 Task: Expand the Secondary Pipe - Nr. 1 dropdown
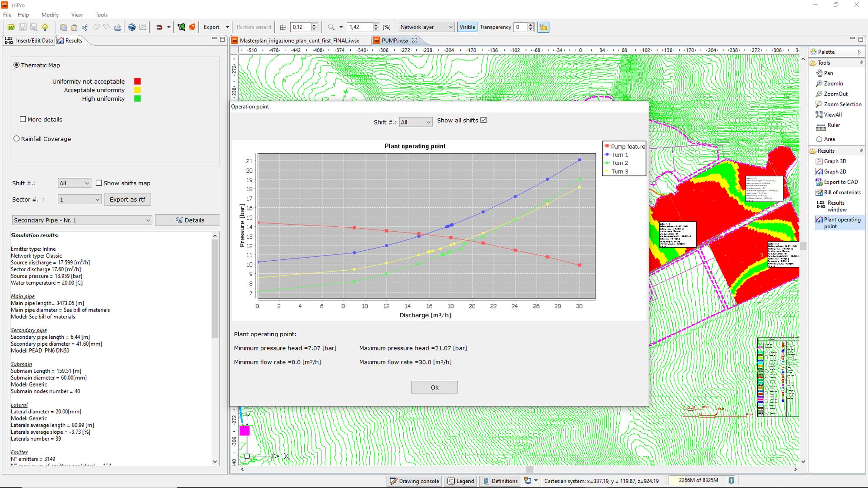click(82, 220)
